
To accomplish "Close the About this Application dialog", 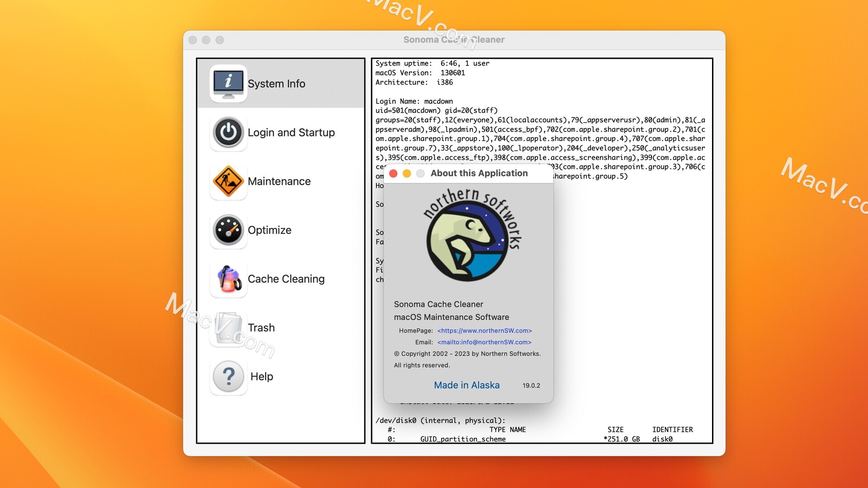I will (x=393, y=174).
